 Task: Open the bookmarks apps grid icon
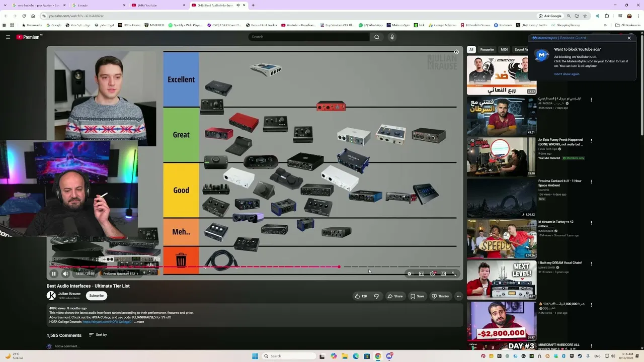12,25
